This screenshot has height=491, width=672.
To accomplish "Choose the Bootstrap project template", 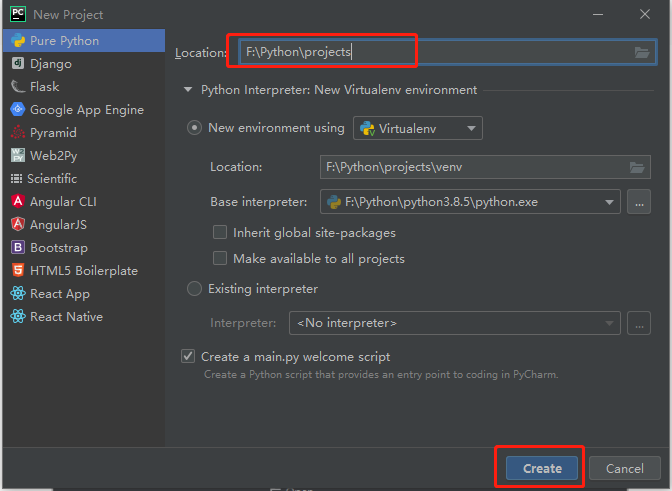I will tap(58, 248).
